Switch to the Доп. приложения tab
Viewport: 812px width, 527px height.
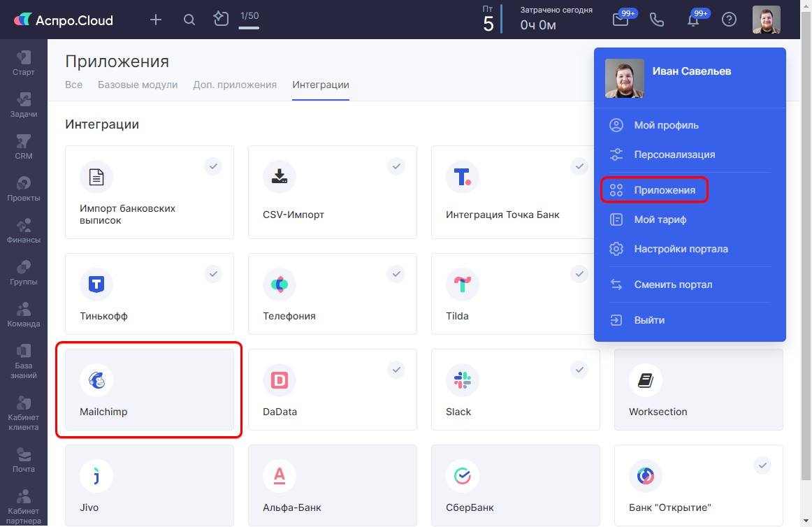point(235,85)
